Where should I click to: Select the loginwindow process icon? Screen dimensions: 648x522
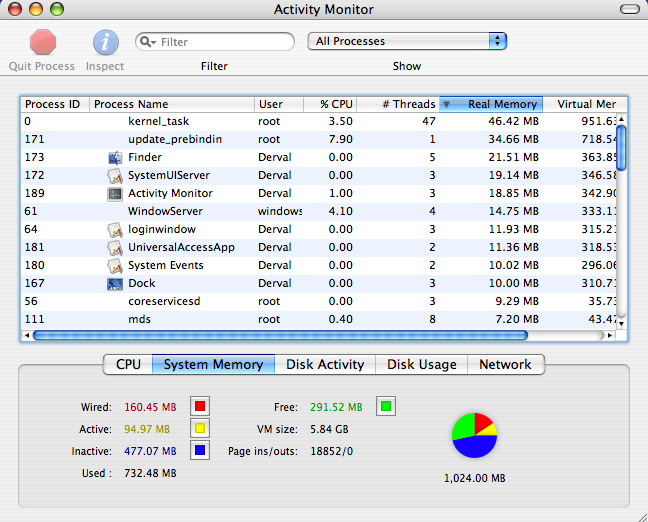(x=115, y=229)
